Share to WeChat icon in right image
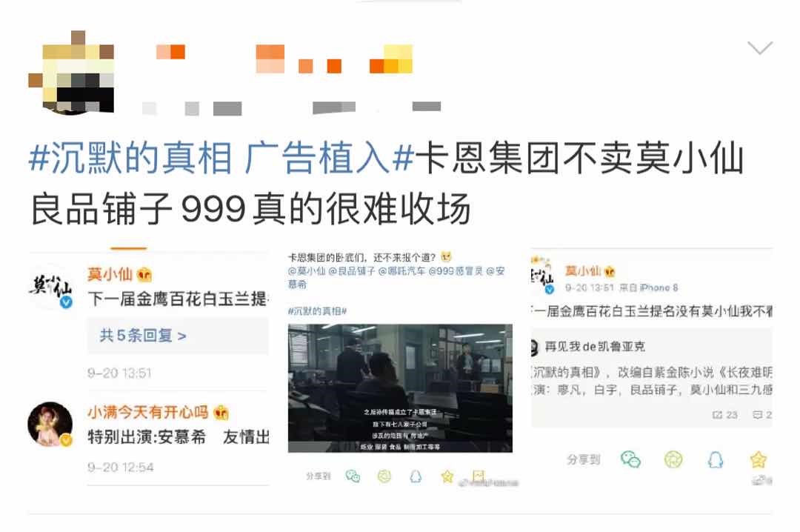 630,459
